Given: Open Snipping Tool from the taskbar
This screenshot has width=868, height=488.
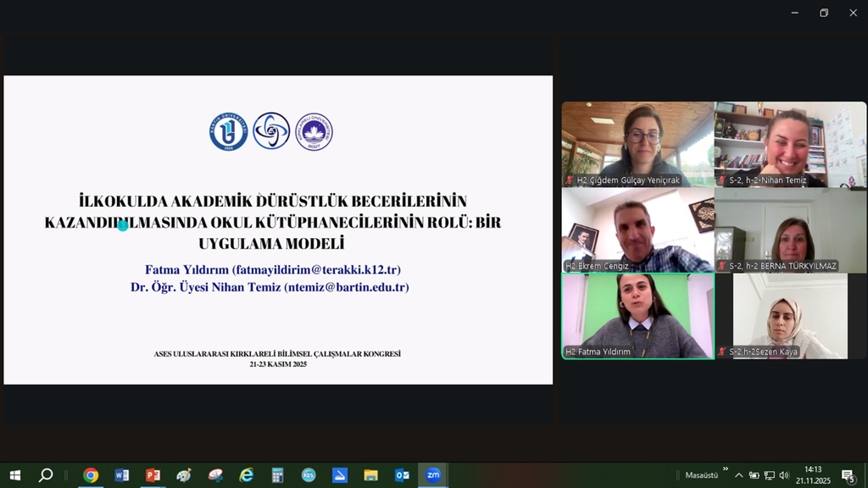Looking at the screenshot, I should 215,475.
